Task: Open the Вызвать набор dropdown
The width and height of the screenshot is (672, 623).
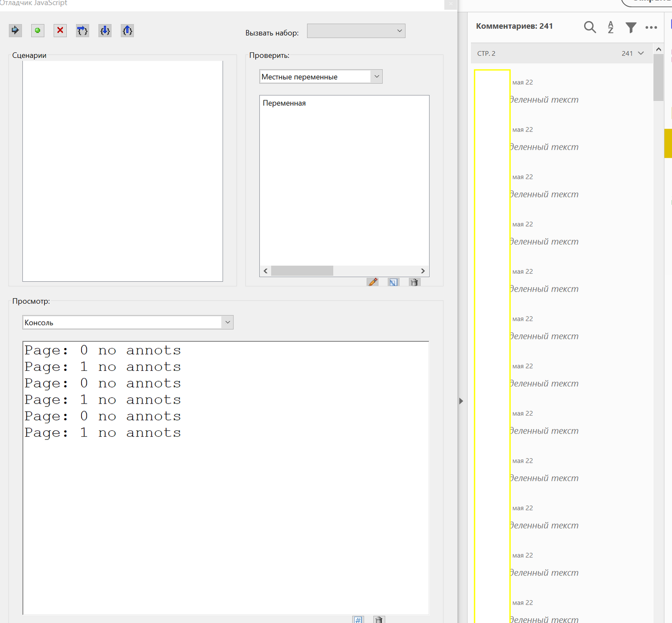Action: (x=356, y=31)
